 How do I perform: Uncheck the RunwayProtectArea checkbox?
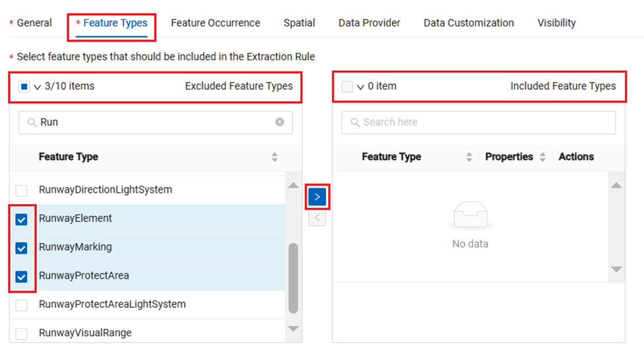tap(21, 276)
